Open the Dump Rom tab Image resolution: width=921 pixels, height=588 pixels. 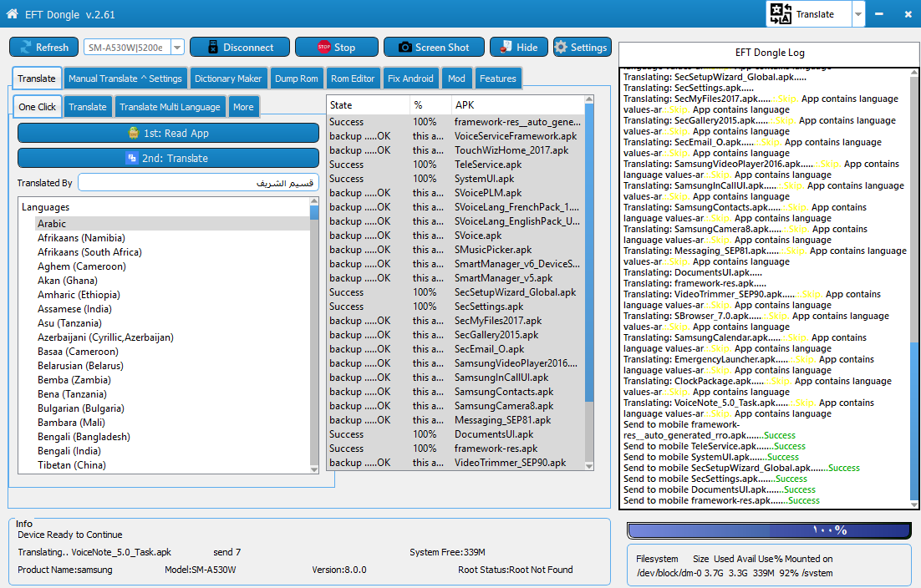[296, 78]
